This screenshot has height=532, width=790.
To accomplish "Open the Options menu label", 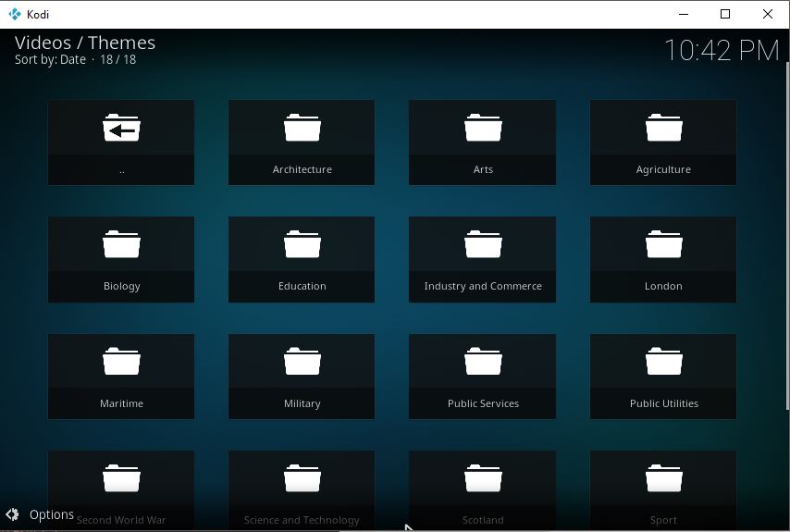I will [x=52, y=514].
